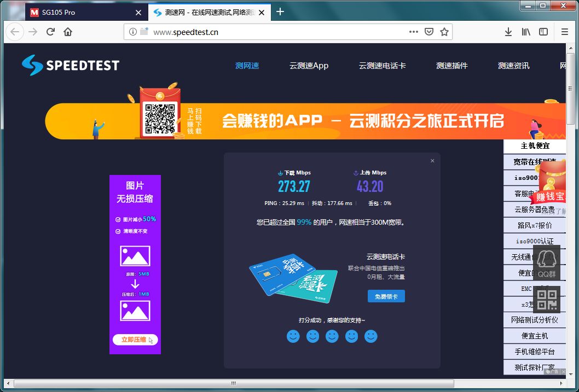Bookmark this page with the star

pyautogui.click(x=444, y=32)
